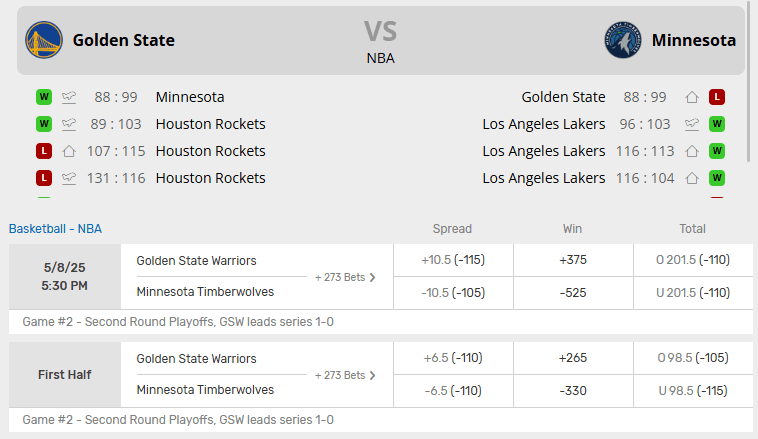The width and height of the screenshot is (758, 439).
Task: Pick First Half Under 98.5 (-115)
Action: (x=693, y=391)
